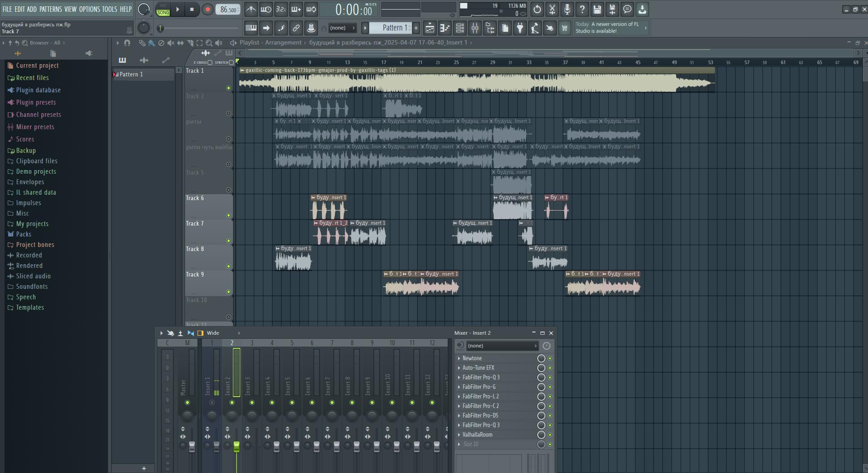Viewport: 868px width, 473px height.
Task: Click the Insert 2 volume fader
Action: pyautogui.click(x=237, y=447)
